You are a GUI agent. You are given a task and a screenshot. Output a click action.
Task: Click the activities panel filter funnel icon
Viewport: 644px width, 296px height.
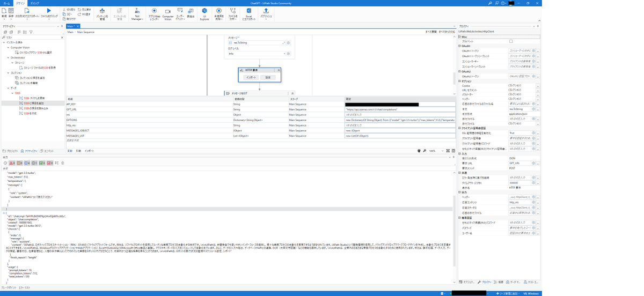pyautogui.click(x=31, y=32)
